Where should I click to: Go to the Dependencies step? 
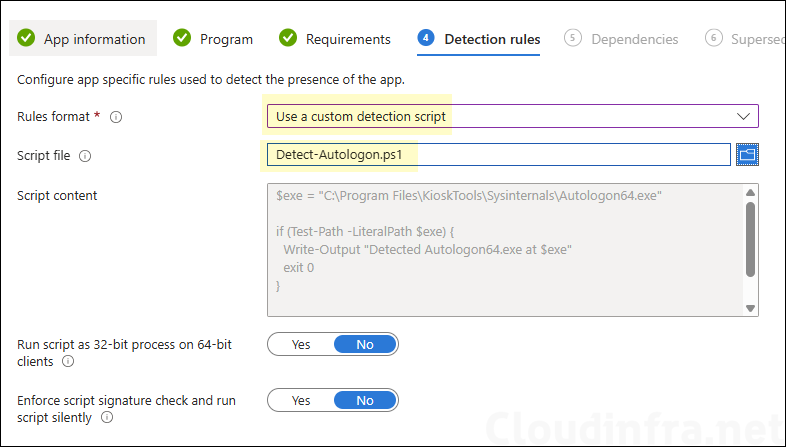click(x=634, y=39)
